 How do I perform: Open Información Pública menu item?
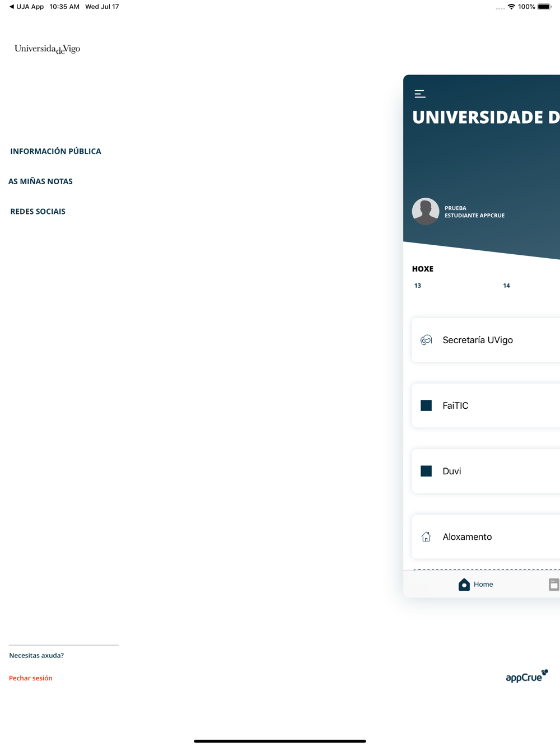55,151
